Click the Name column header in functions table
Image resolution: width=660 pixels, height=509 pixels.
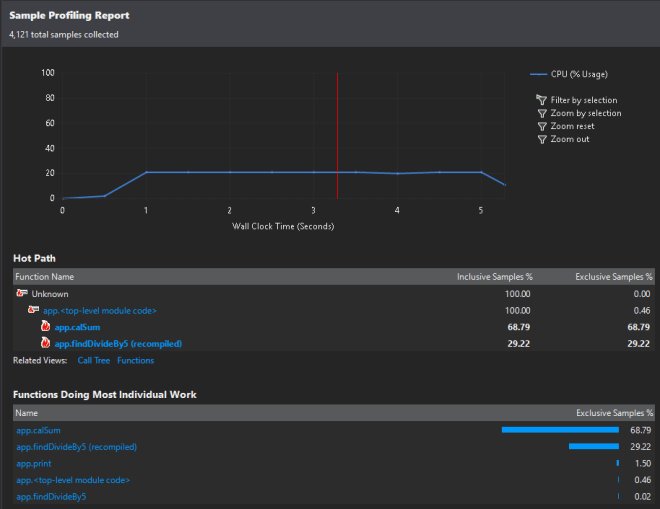point(27,413)
